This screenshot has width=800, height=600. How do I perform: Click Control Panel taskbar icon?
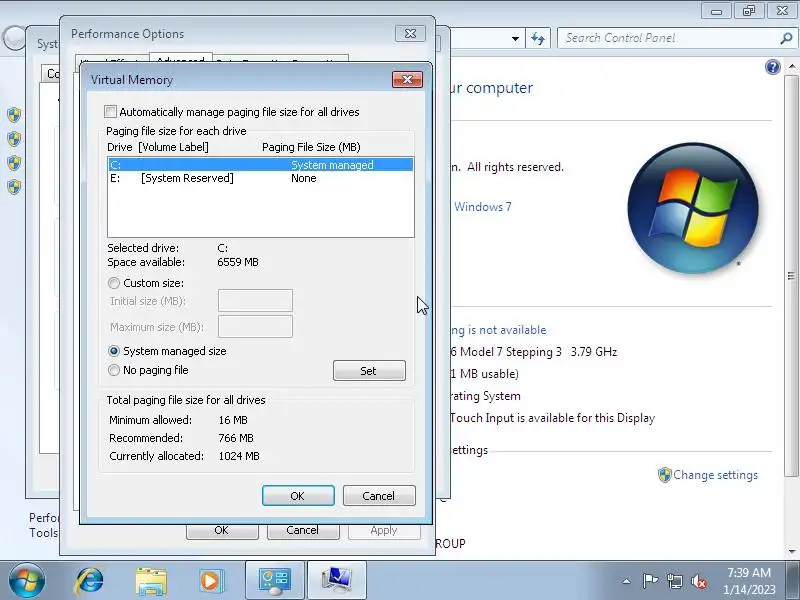[274, 581]
